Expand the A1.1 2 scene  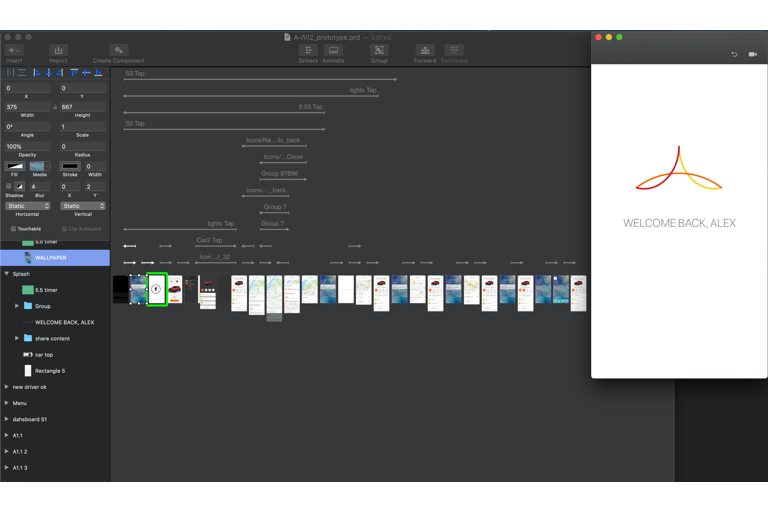pos(6,452)
